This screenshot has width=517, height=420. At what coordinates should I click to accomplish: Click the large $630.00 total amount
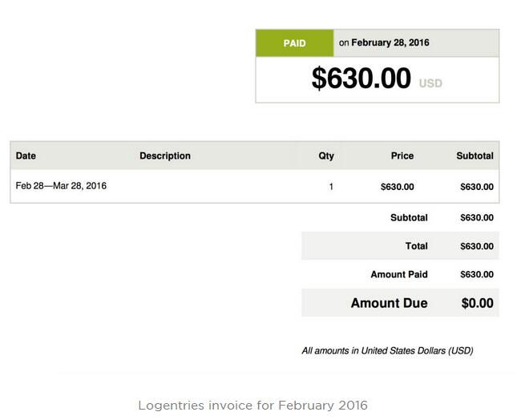pyautogui.click(x=361, y=79)
